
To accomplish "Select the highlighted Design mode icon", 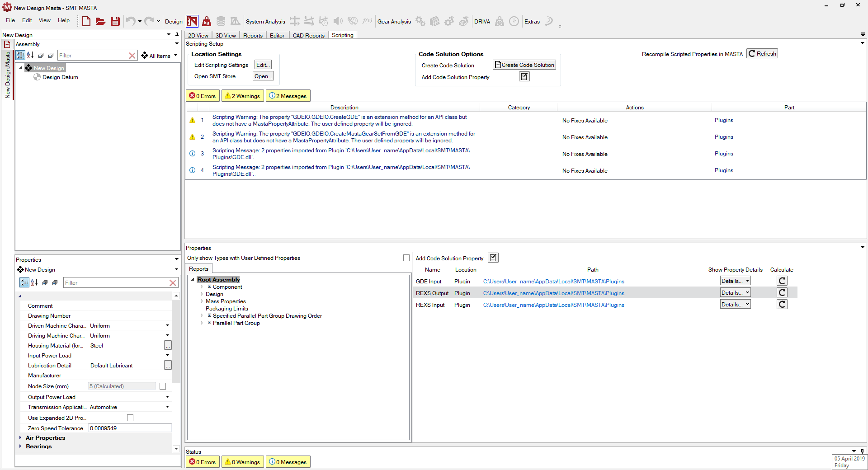I will [x=192, y=21].
